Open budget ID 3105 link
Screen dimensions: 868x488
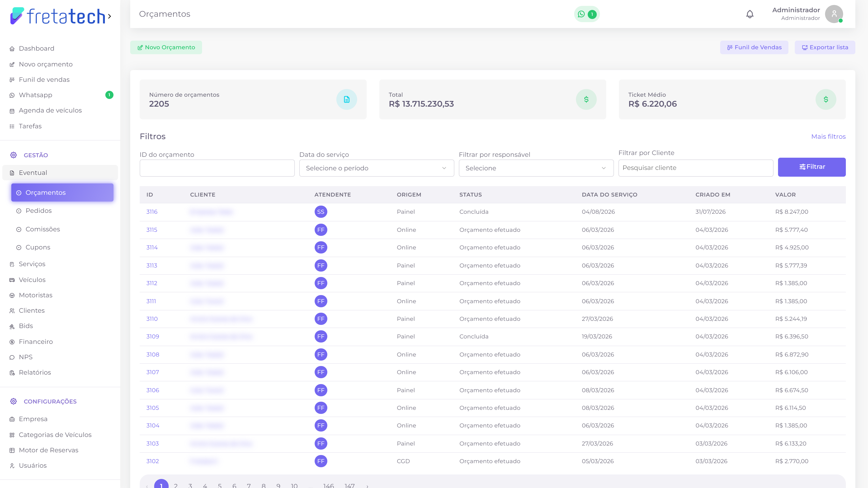153,408
